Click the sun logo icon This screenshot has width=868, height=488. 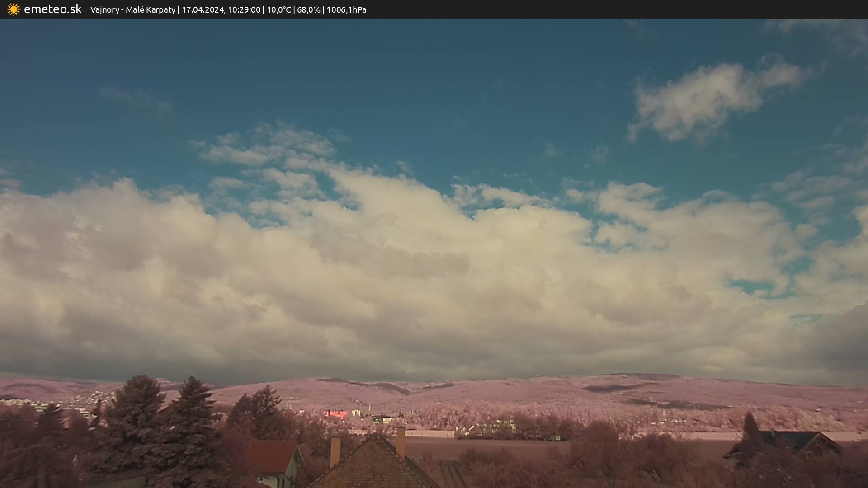click(x=14, y=9)
